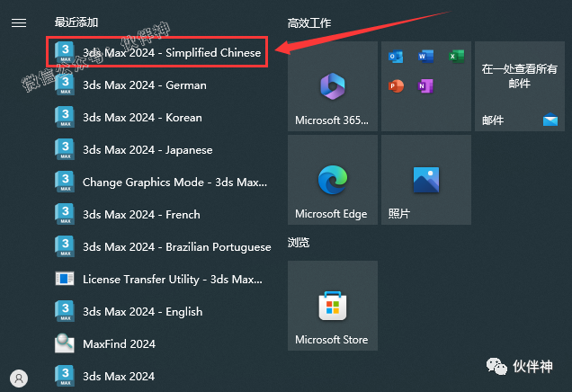Open the 照片 Photos tile
The image size is (572, 392).
426,180
